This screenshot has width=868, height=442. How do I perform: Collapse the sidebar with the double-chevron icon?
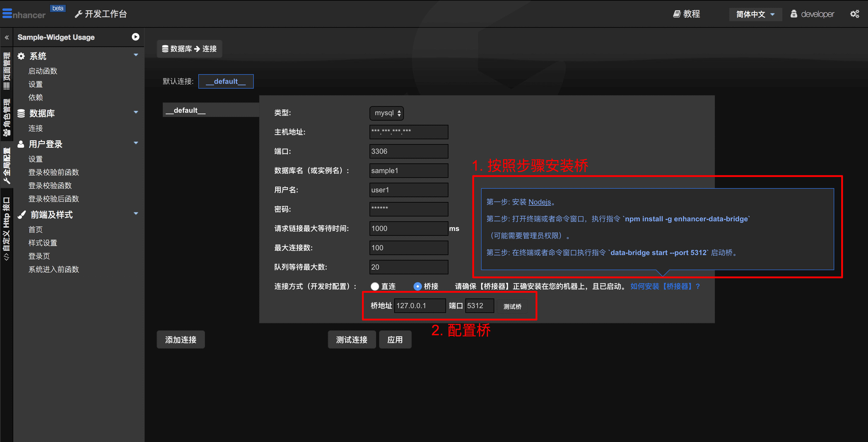tap(6, 37)
